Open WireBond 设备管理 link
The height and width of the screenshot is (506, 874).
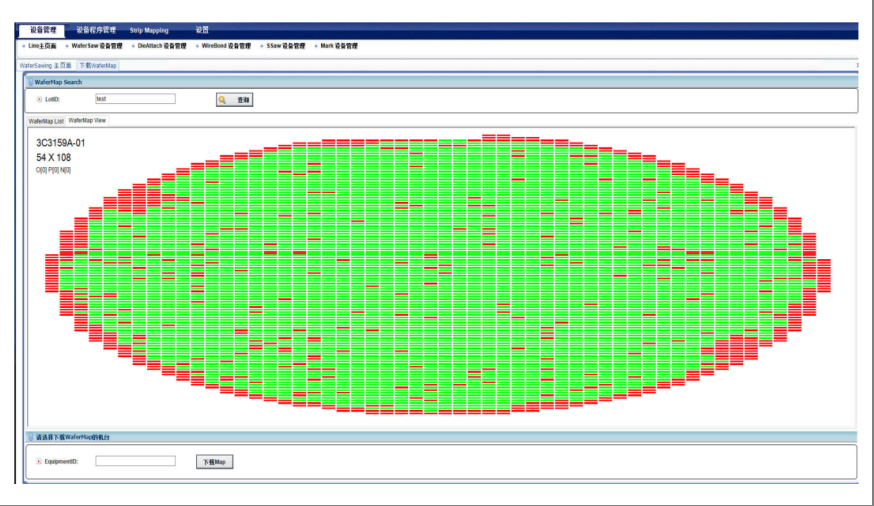[226, 46]
